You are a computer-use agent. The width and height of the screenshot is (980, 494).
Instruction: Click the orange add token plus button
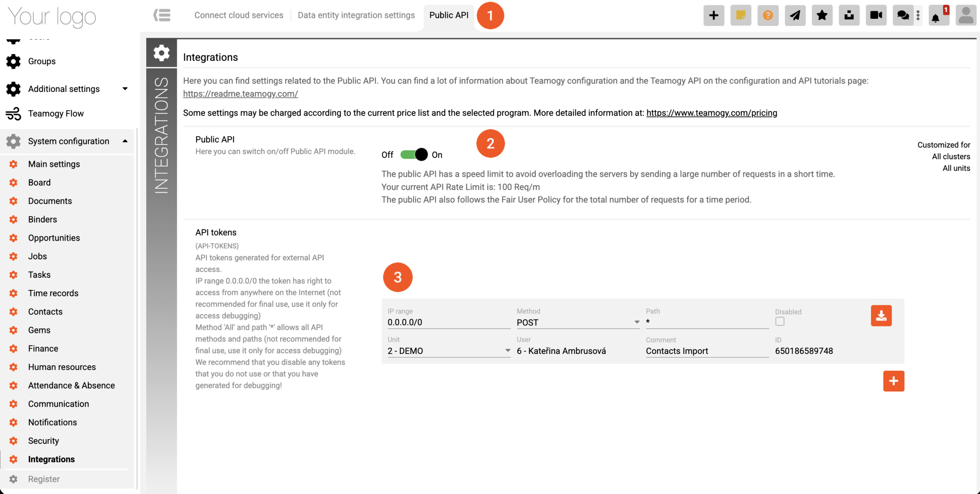tap(893, 381)
